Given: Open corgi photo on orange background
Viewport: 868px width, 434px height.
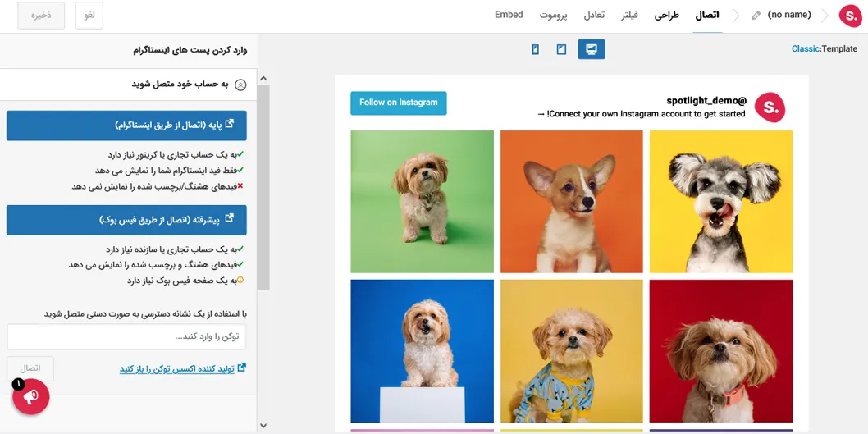Looking at the screenshot, I should click(x=572, y=202).
